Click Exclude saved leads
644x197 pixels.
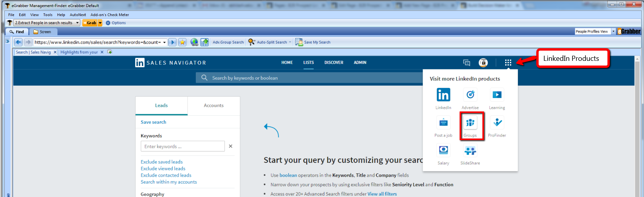click(162, 162)
